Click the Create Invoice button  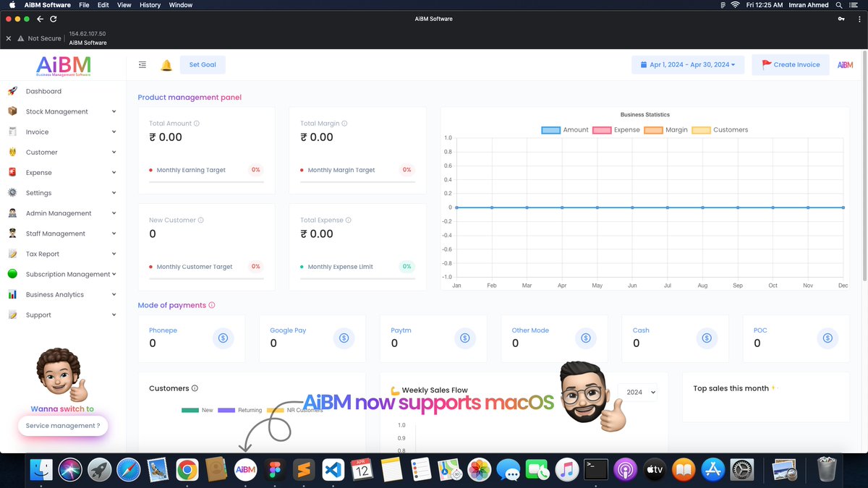tap(790, 64)
